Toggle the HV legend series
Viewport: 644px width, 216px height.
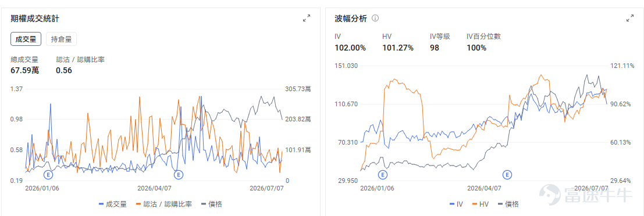[x=481, y=204]
